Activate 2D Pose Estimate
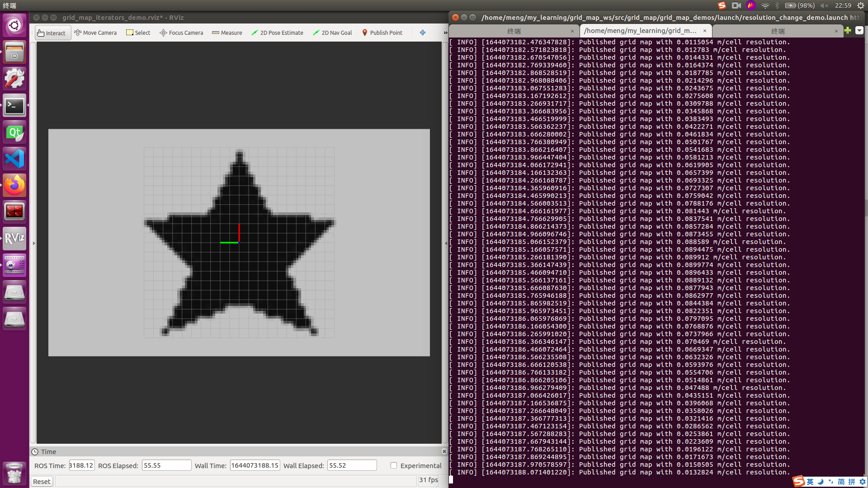This screenshot has width=868, height=488. click(x=277, y=33)
